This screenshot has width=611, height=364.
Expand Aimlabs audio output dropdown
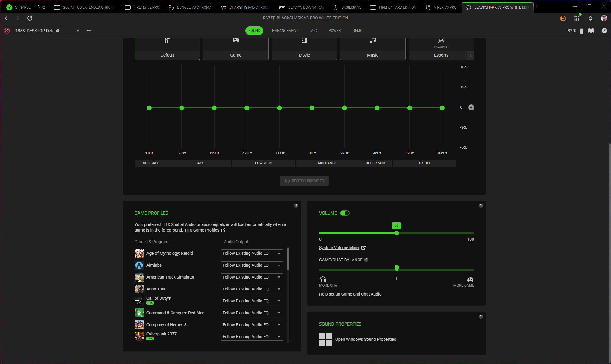point(252,265)
